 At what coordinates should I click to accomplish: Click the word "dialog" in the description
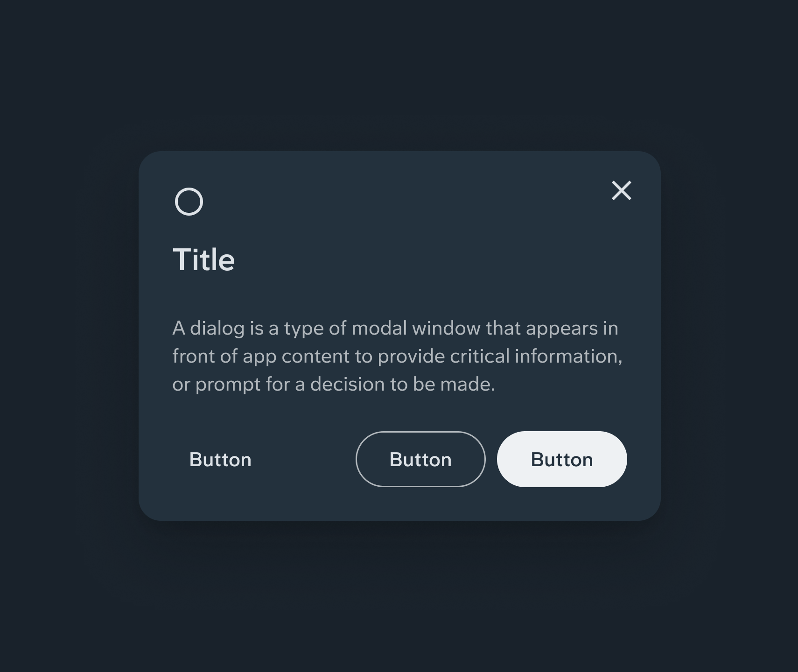217,329
